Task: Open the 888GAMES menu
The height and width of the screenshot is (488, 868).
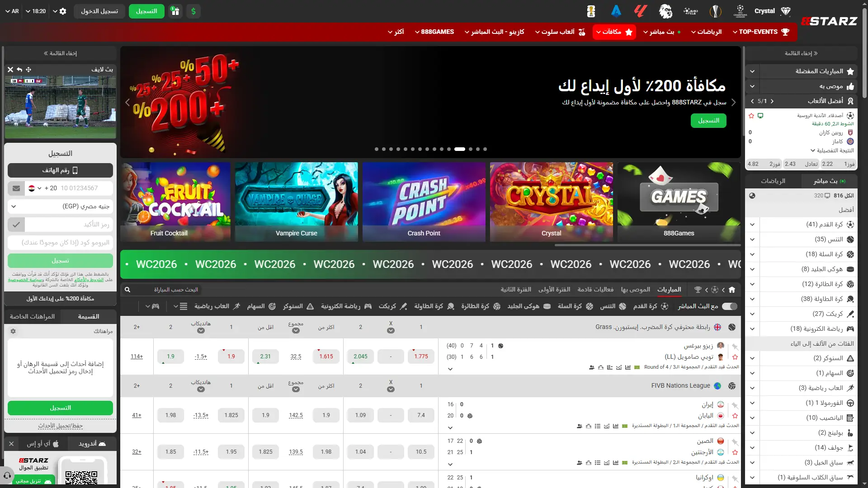Action: pos(434,32)
